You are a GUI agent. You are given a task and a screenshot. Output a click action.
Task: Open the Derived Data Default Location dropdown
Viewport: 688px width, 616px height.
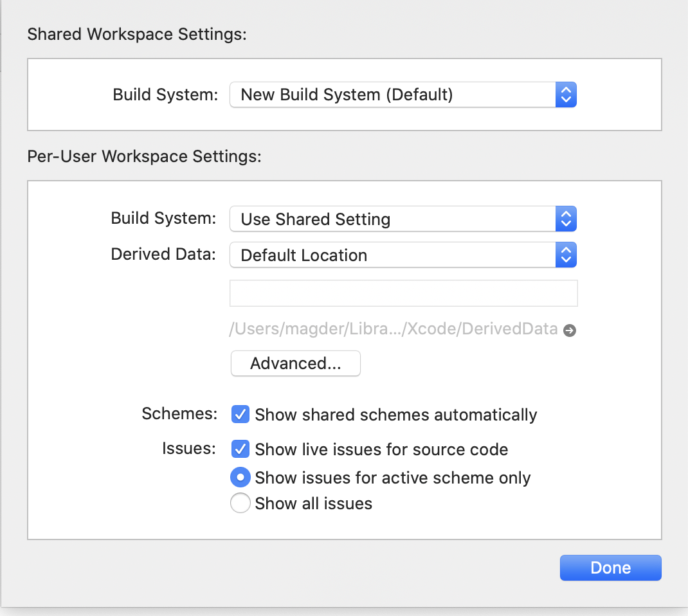point(392,255)
